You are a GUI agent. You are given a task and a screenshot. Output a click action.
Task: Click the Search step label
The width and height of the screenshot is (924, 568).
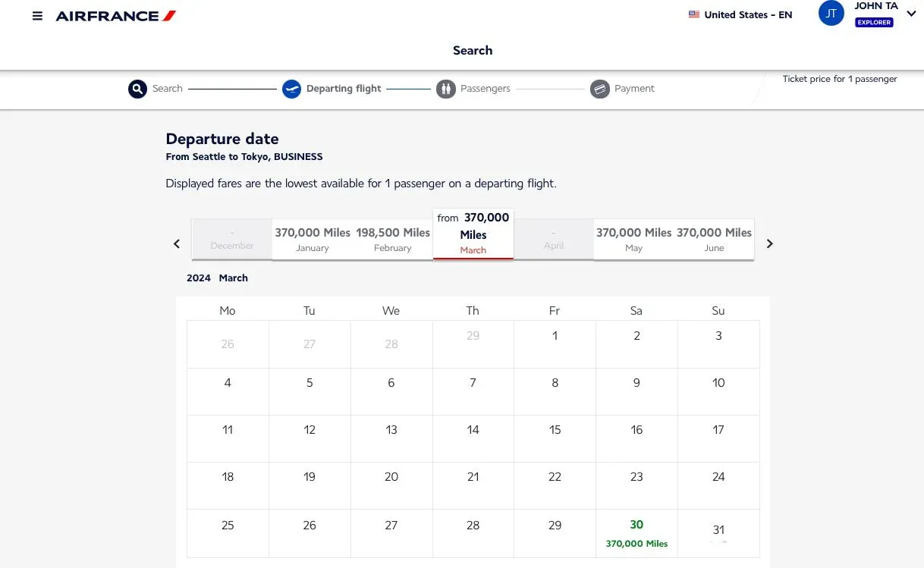pos(168,89)
